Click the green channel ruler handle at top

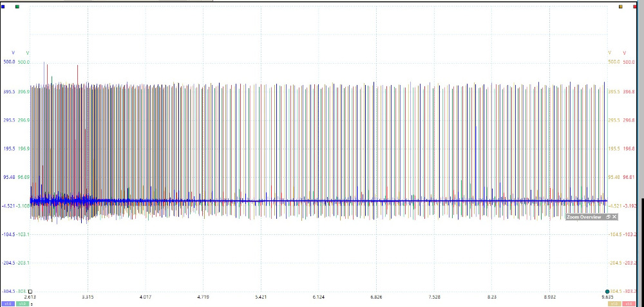tap(17, 6)
